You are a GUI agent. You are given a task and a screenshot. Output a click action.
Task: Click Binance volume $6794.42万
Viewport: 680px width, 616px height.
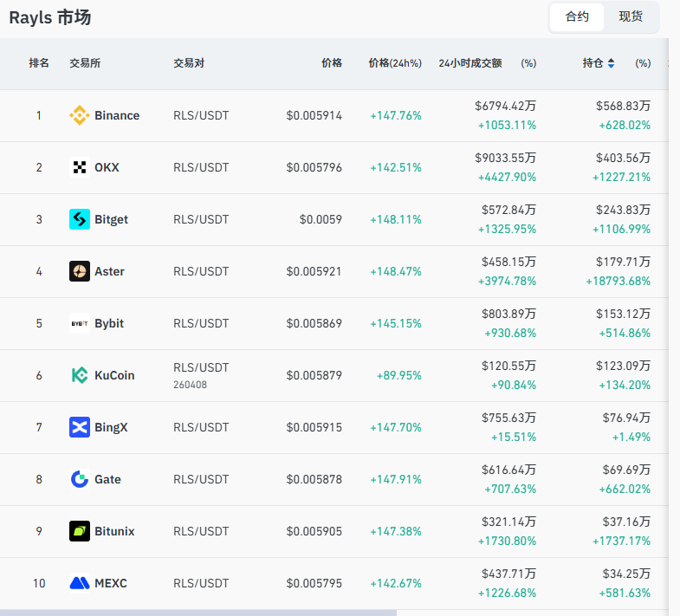click(x=505, y=106)
